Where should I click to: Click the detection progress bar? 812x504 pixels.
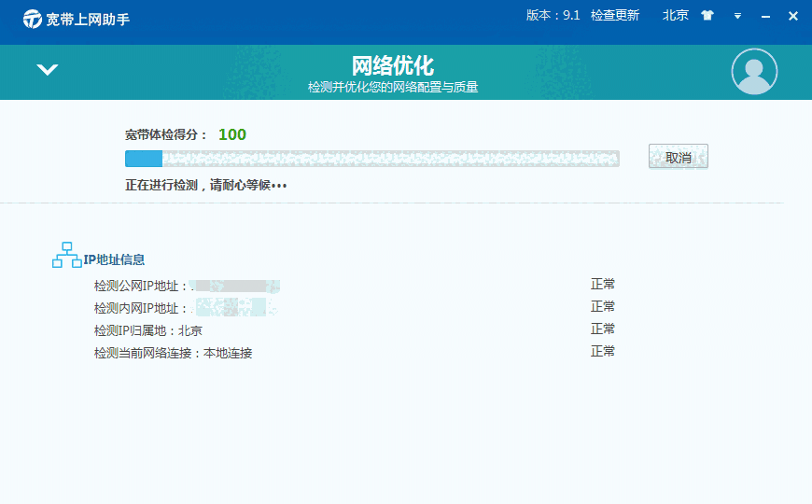371,158
